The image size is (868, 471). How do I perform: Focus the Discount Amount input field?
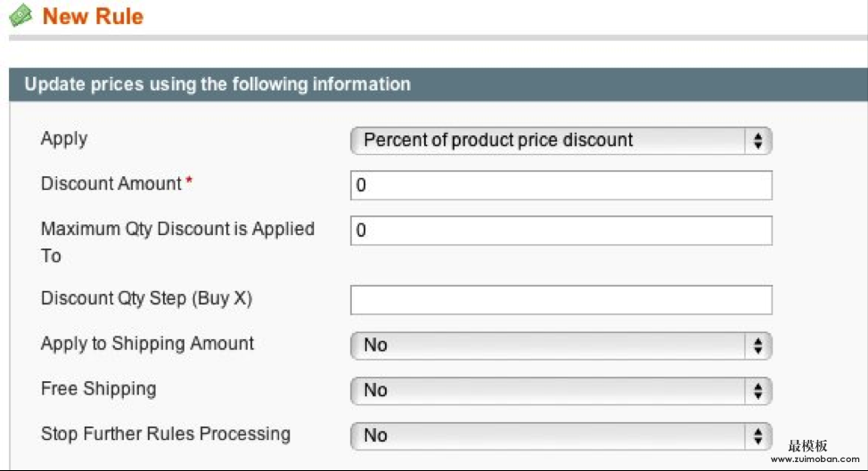[x=561, y=186]
